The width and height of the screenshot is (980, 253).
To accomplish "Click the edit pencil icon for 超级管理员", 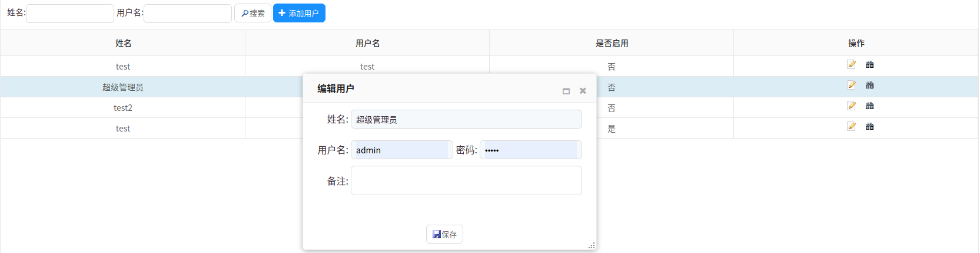I will pos(851,85).
